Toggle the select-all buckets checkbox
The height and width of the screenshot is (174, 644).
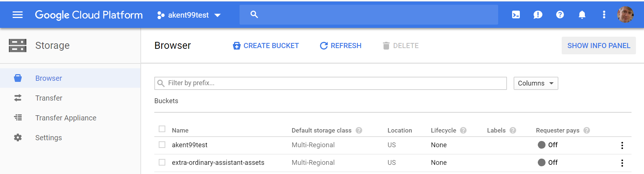click(162, 129)
